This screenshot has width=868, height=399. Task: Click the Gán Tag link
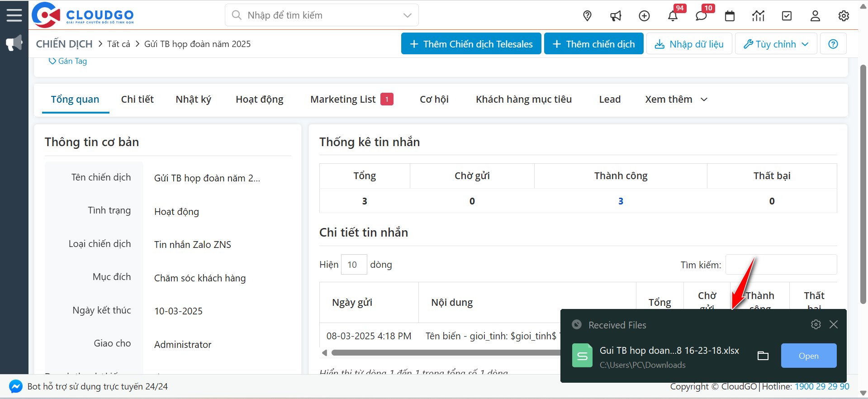click(68, 61)
